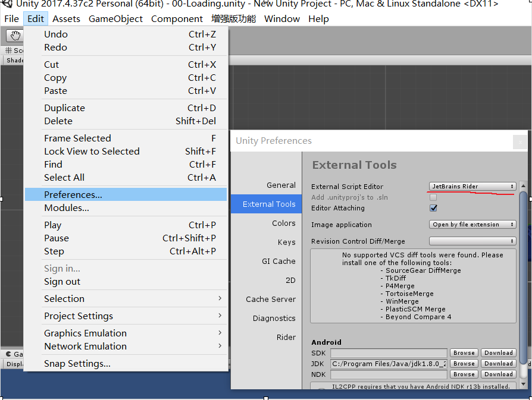Viewport: 532px width, 400px height.
Task: Choose Pause from Edit menu
Action: pyautogui.click(x=126, y=238)
